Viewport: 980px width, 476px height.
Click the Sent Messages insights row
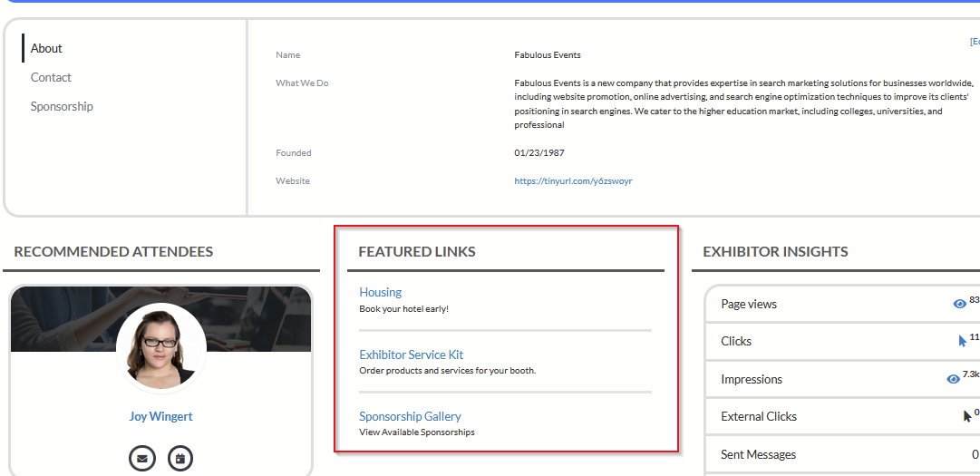click(x=758, y=454)
